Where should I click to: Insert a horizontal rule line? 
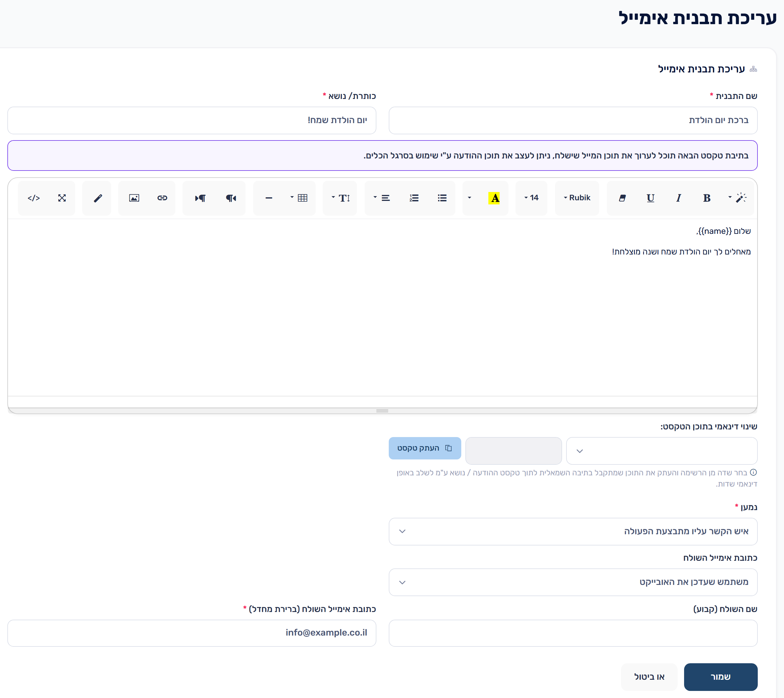269,198
